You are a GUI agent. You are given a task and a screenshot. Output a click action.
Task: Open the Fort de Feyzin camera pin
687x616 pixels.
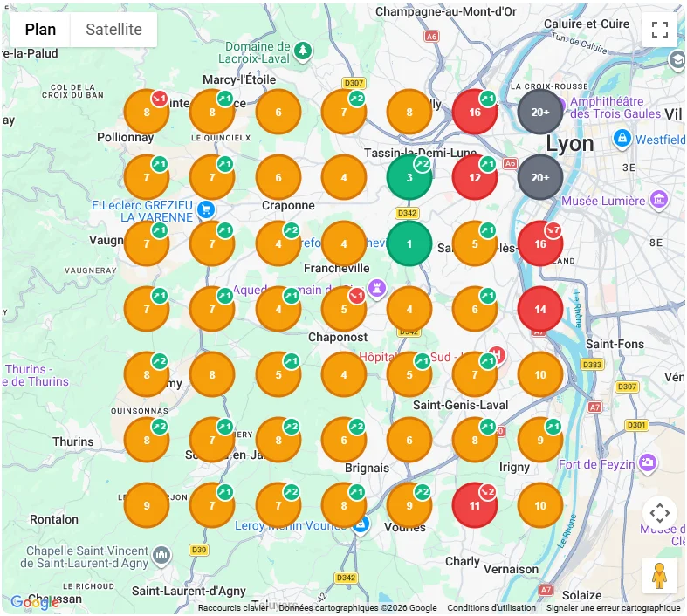click(x=648, y=463)
